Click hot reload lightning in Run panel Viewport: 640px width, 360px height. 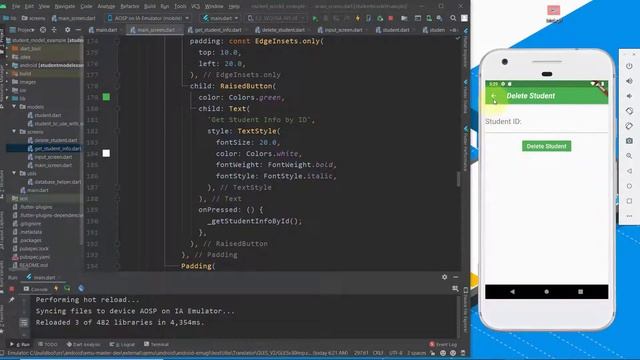tap(56, 289)
